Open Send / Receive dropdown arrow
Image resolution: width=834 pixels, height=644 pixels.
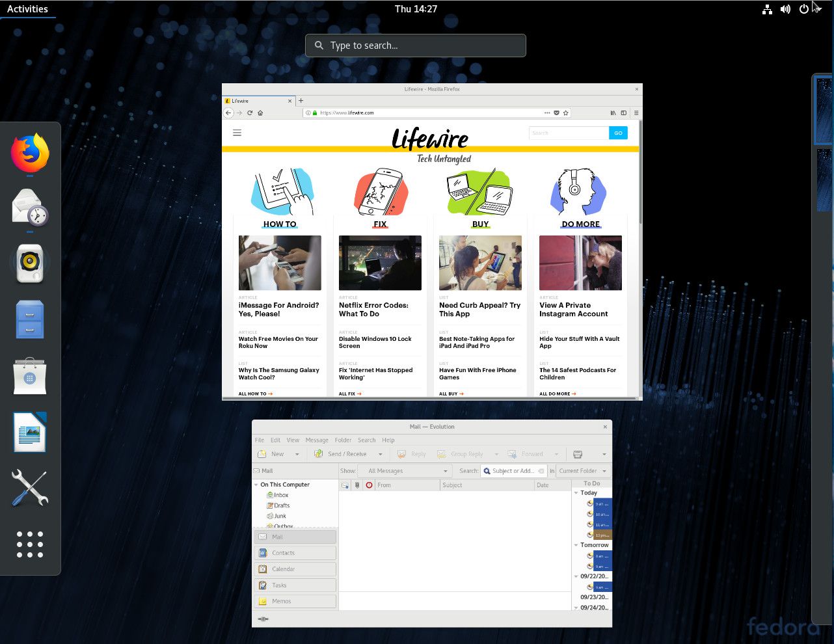[381, 454]
